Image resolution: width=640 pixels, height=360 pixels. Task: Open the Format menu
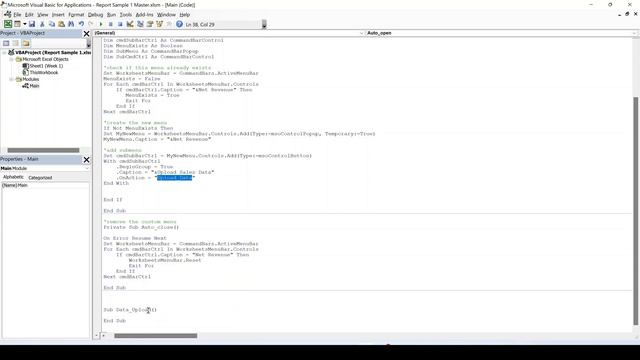76,15
